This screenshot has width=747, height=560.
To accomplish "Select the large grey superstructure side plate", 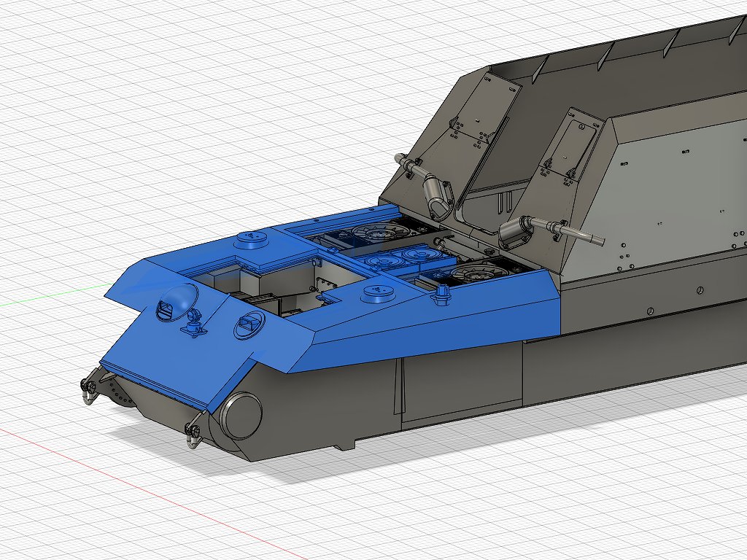I will tap(664, 197).
